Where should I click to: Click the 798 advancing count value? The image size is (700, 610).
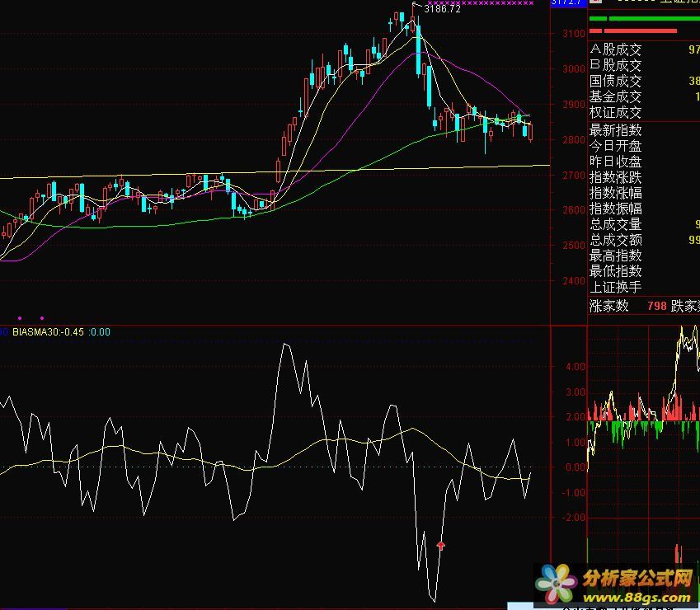coord(656,306)
